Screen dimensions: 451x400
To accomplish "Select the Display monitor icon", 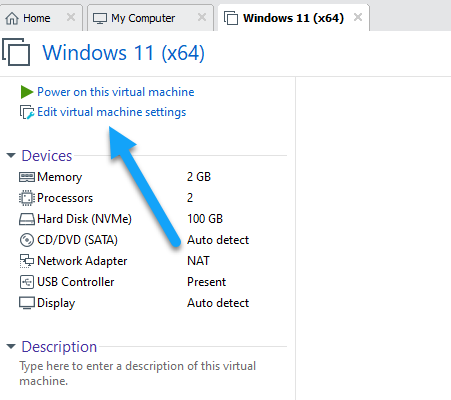I will [x=27, y=303].
